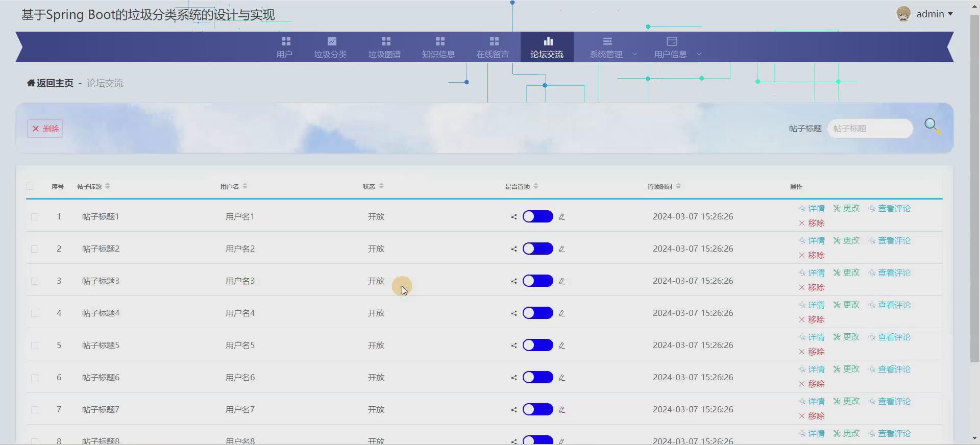Click share icon in row 帖子标题7
Screen dimensions: 980x445
tap(514, 410)
